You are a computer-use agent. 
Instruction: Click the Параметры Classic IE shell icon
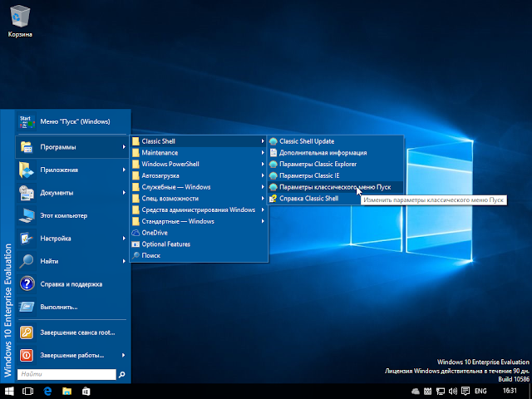click(x=273, y=175)
